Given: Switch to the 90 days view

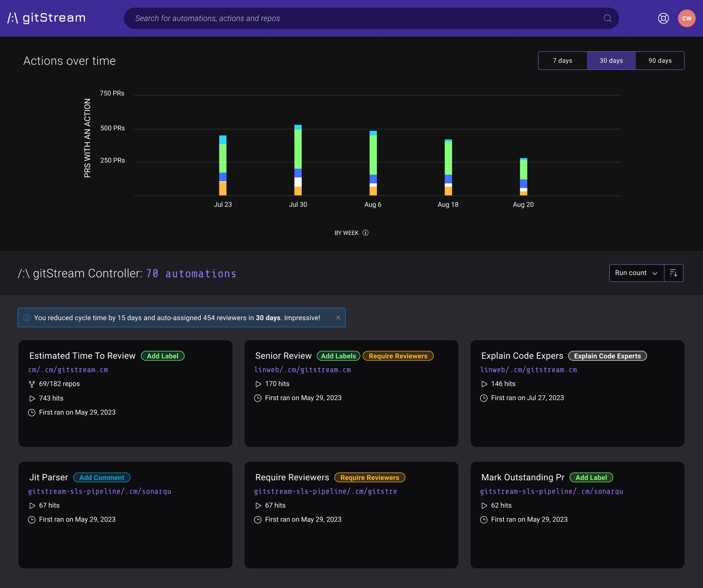Looking at the screenshot, I should [x=660, y=61].
